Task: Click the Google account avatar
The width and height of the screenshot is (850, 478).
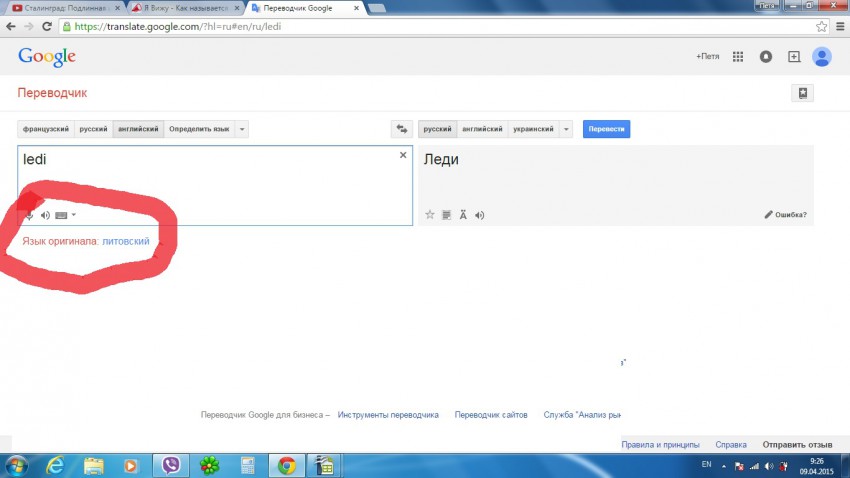Action: (x=822, y=57)
